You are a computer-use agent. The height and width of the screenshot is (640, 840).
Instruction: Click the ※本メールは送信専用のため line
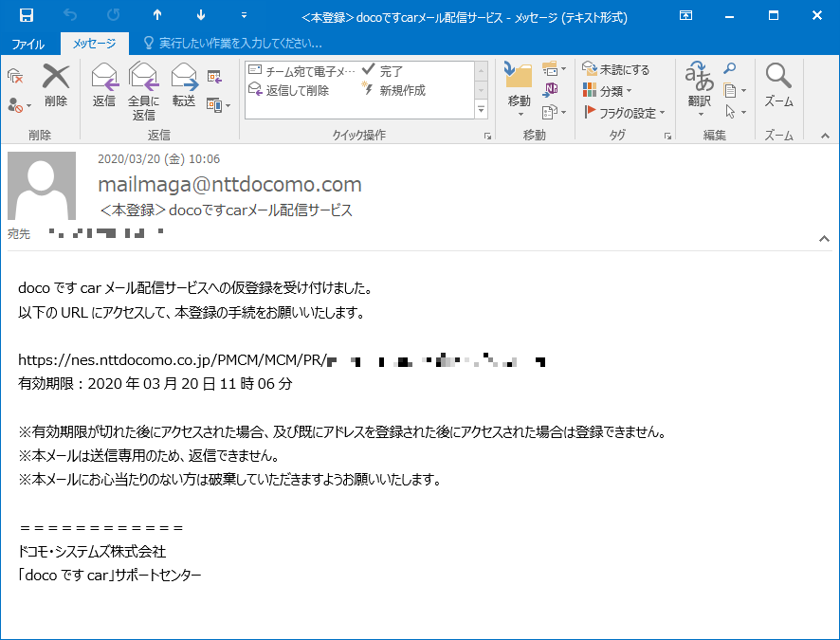(149, 456)
